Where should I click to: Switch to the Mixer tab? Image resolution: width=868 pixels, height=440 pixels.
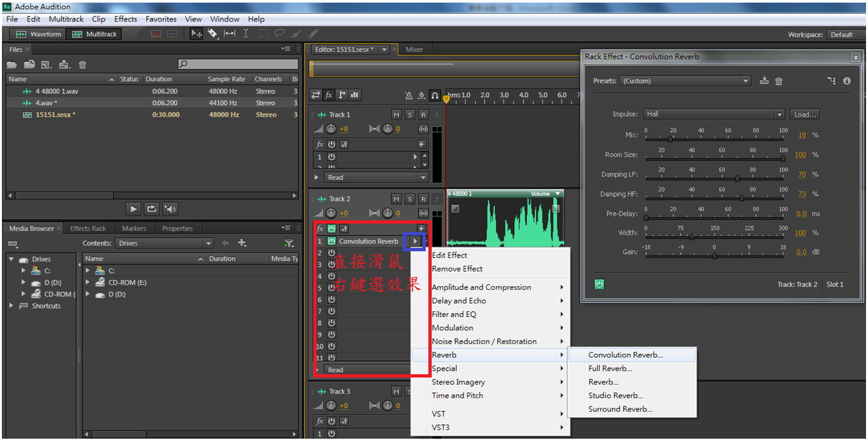tap(414, 49)
